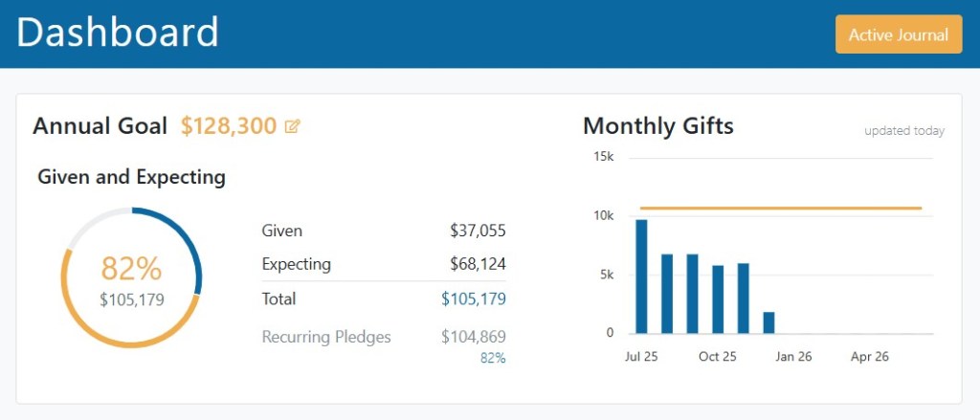The width and height of the screenshot is (980, 420).
Task: Click the Expecting amount $68,124
Action: click(x=478, y=264)
